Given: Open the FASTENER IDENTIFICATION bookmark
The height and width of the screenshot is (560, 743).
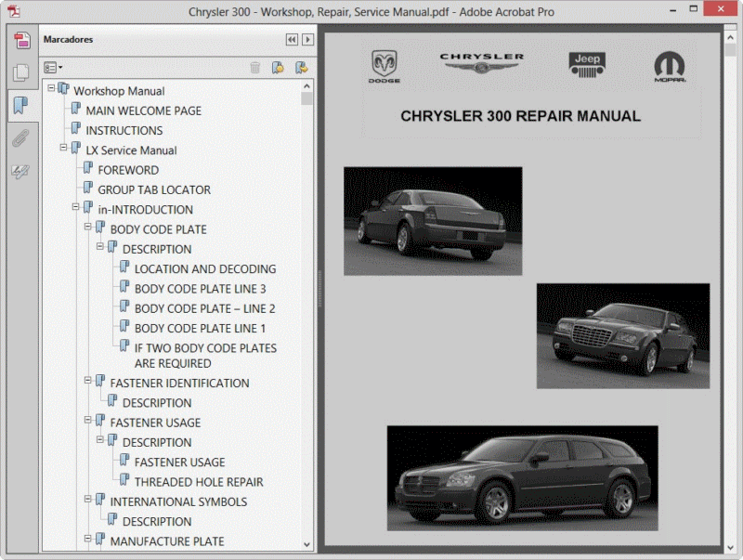Looking at the screenshot, I should (x=179, y=384).
